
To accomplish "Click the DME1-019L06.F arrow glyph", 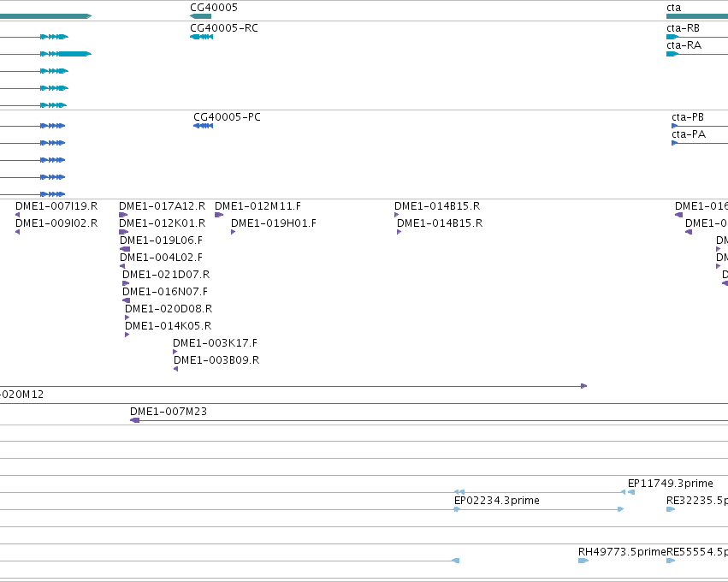I will click(125, 249).
